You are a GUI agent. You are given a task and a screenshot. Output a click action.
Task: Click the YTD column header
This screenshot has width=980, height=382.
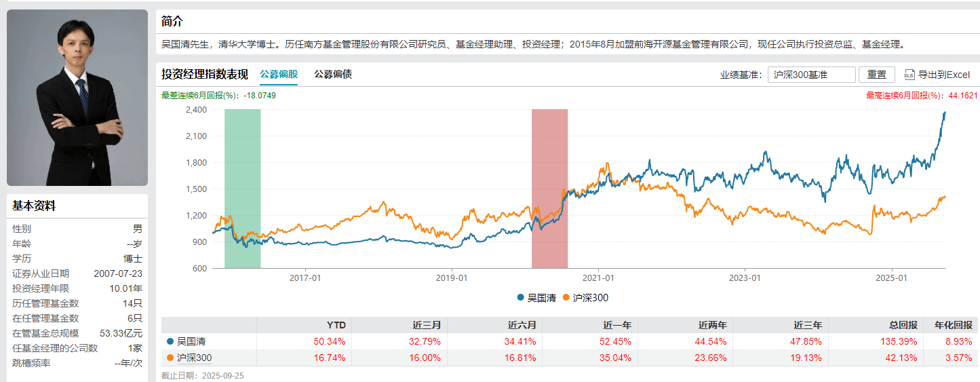336,325
